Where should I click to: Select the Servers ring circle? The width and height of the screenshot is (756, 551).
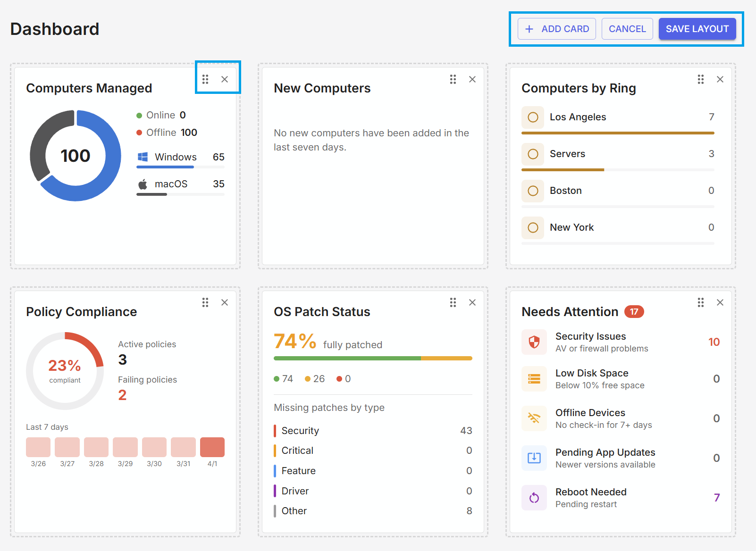coord(533,154)
